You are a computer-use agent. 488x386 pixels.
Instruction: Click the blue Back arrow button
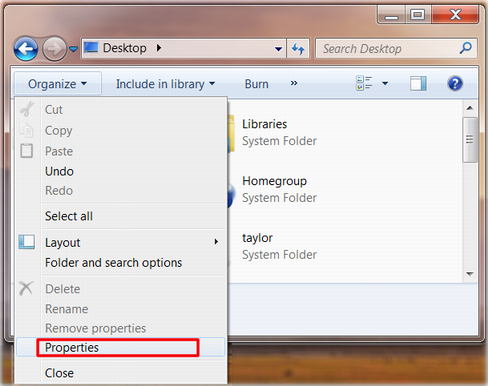point(26,49)
